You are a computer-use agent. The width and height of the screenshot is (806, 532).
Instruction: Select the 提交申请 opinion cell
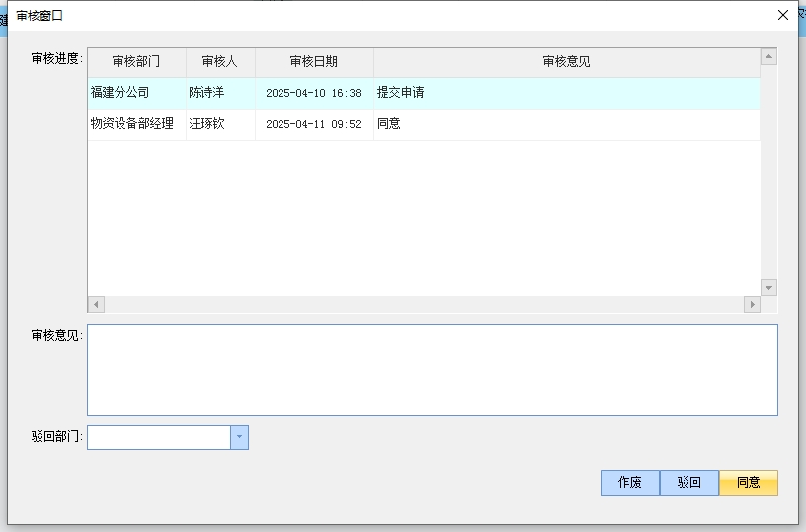click(x=566, y=93)
